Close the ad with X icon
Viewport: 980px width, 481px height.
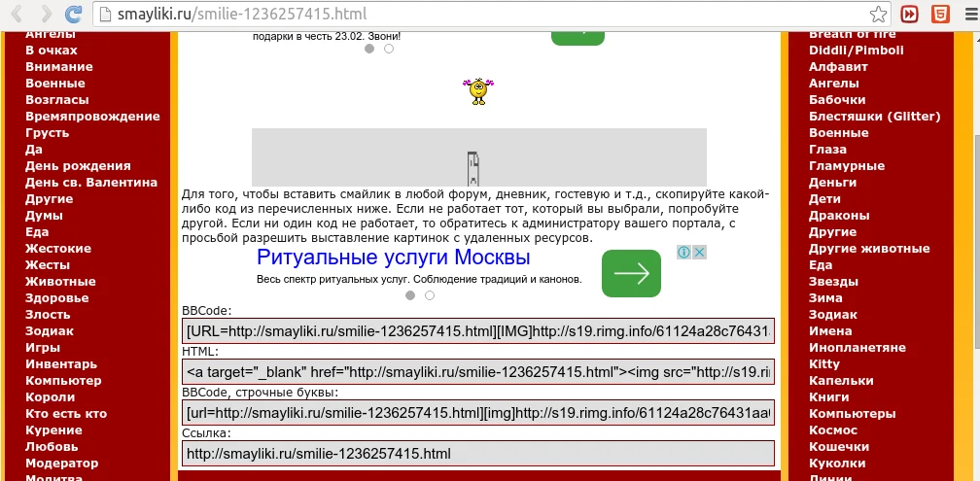(700, 252)
